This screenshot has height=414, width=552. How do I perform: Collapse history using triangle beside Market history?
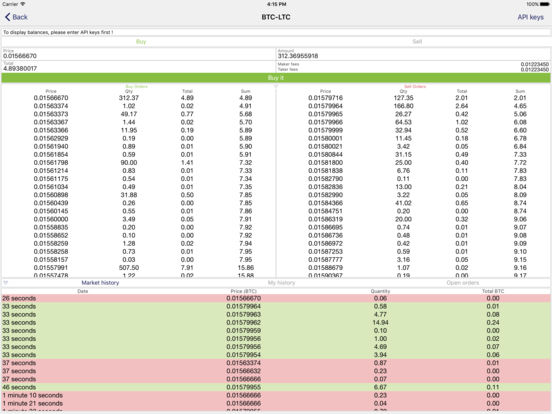pyautogui.click(x=6, y=283)
